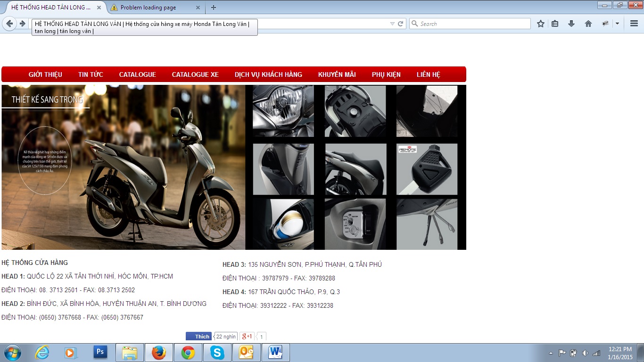Open Photoshop from the taskbar
The width and height of the screenshot is (644, 362).
100,353
